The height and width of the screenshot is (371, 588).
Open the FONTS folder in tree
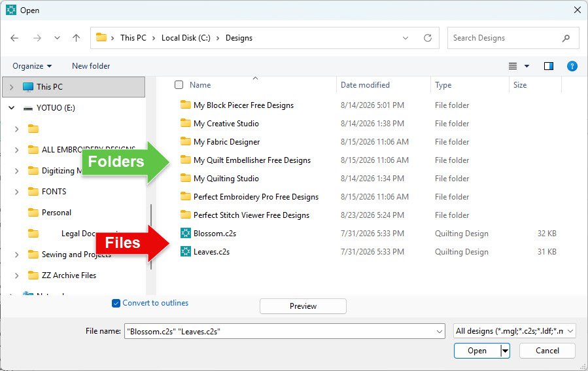pyautogui.click(x=54, y=192)
